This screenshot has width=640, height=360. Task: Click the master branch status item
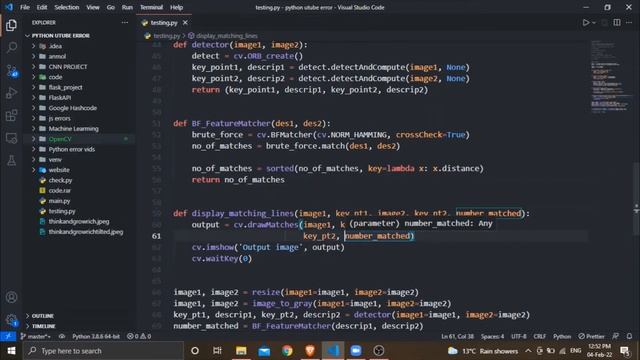[x=36, y=336]
